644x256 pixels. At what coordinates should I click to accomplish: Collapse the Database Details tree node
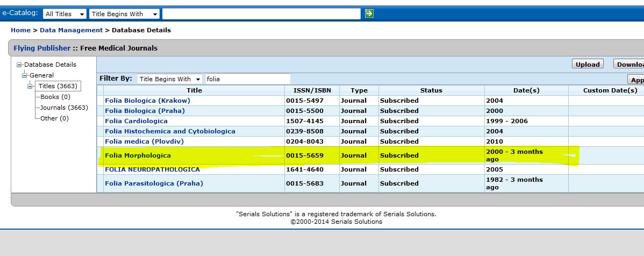pyautogui.click(x=19, y=65)
